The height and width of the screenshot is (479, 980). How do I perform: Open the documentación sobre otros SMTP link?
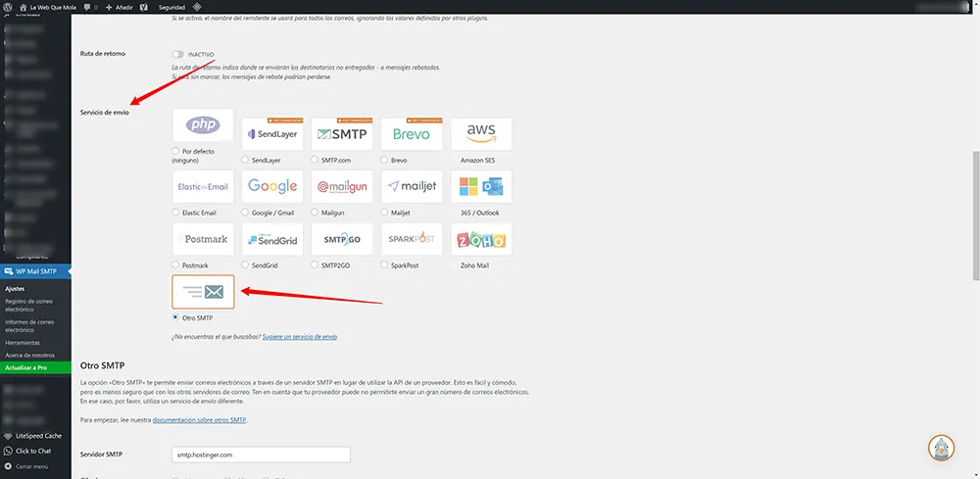199,419
